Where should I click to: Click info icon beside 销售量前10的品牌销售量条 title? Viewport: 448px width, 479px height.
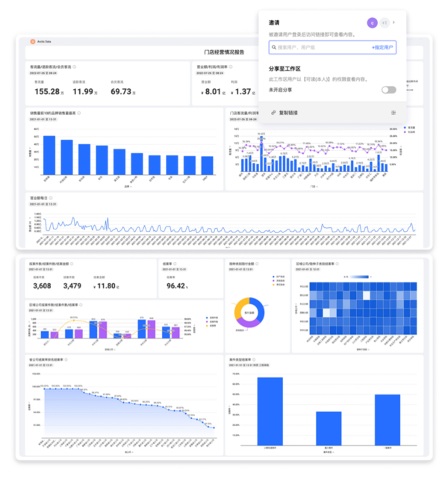(79, 113)
